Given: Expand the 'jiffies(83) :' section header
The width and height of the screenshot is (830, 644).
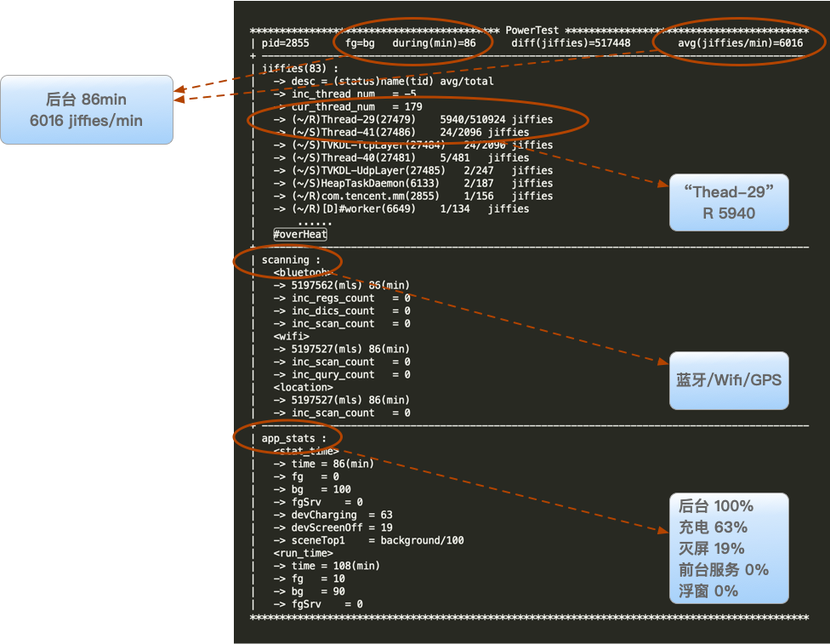Looking at the screenshot, I should click(299, 68).
